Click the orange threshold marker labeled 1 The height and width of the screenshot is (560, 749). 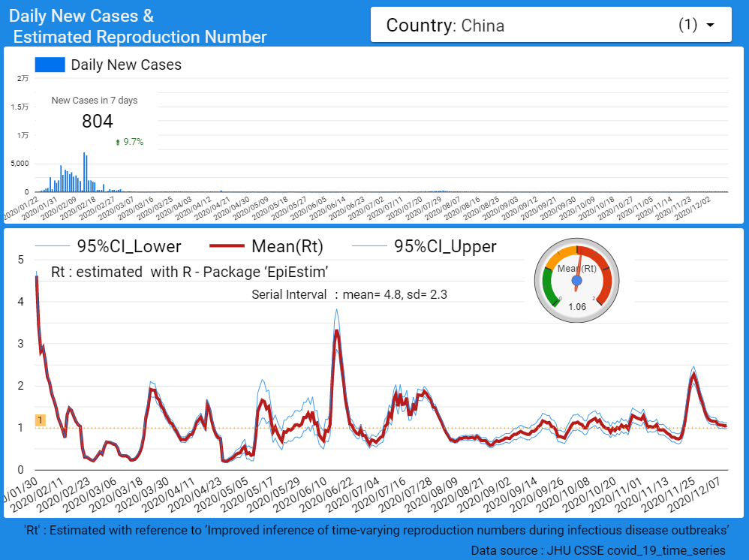(x=41, y=421)
